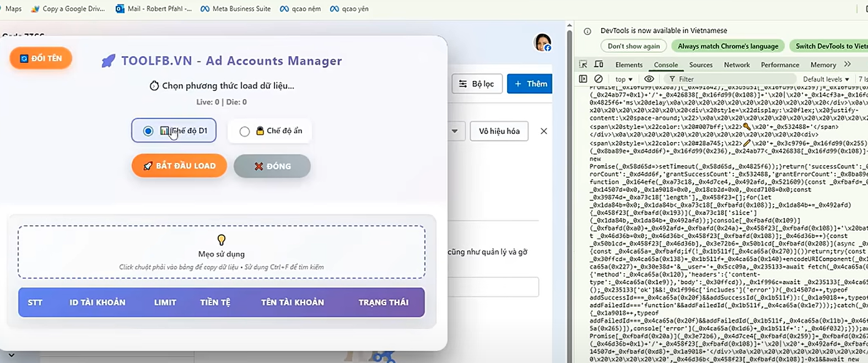Toggle the device toolbar icon in DevTools
868x363 pixels.
coord(599,64)
